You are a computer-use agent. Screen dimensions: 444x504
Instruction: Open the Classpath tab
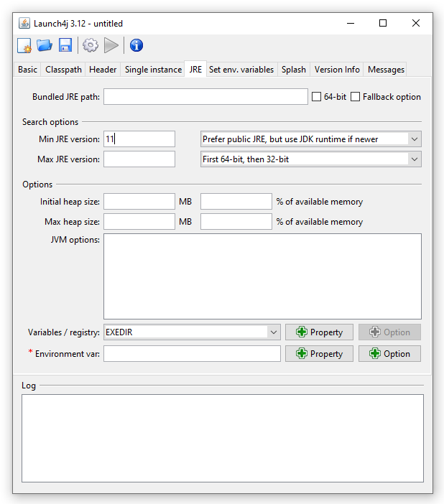pyautogui.click(x=63, y=70)
